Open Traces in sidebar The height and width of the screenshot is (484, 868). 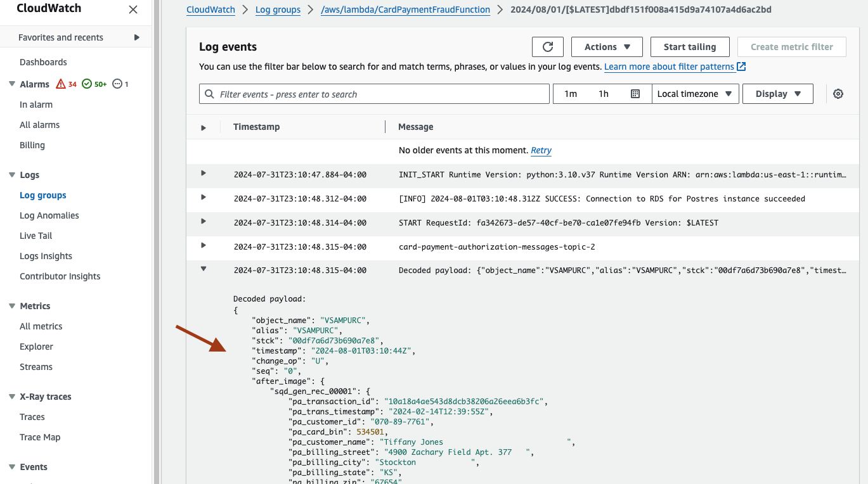pyautogui.click(x=32, y=417)
